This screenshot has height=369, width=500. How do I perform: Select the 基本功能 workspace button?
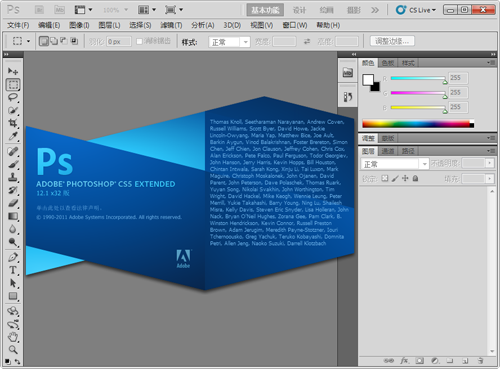click(265, 10)
